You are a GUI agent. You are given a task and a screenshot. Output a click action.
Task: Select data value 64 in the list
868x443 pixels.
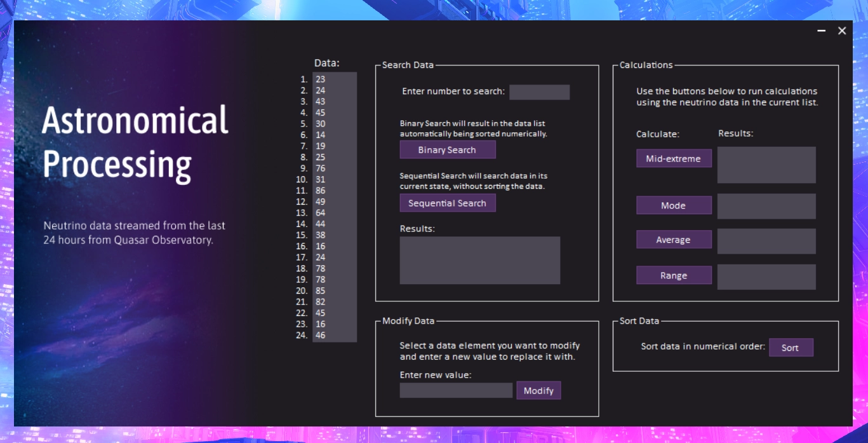tap(335, 213)
